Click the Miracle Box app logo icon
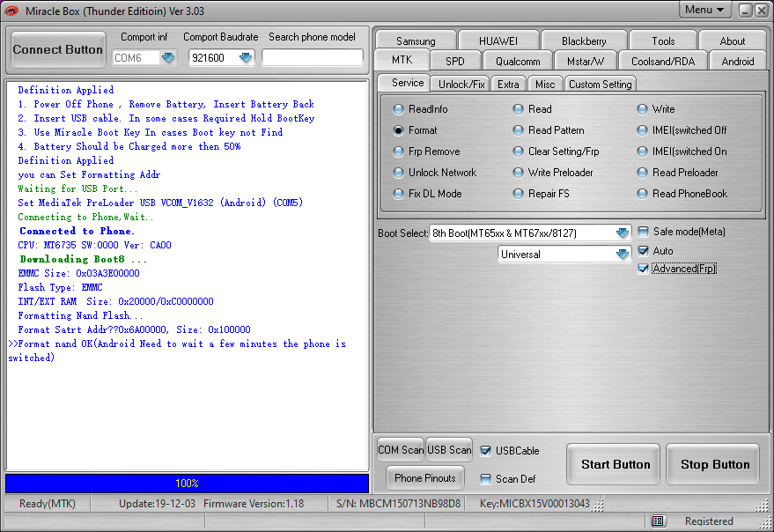This screenshot has height=532, width=774. tap(11, 11)
